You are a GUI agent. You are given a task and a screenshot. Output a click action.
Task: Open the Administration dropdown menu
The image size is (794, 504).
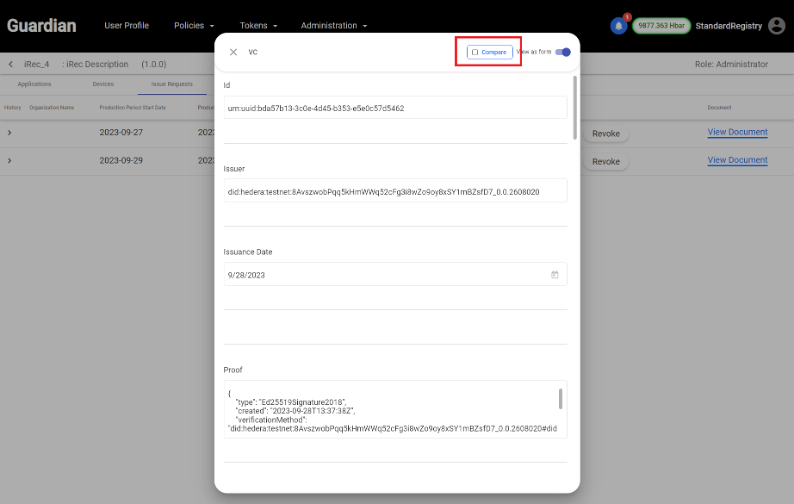334,25
